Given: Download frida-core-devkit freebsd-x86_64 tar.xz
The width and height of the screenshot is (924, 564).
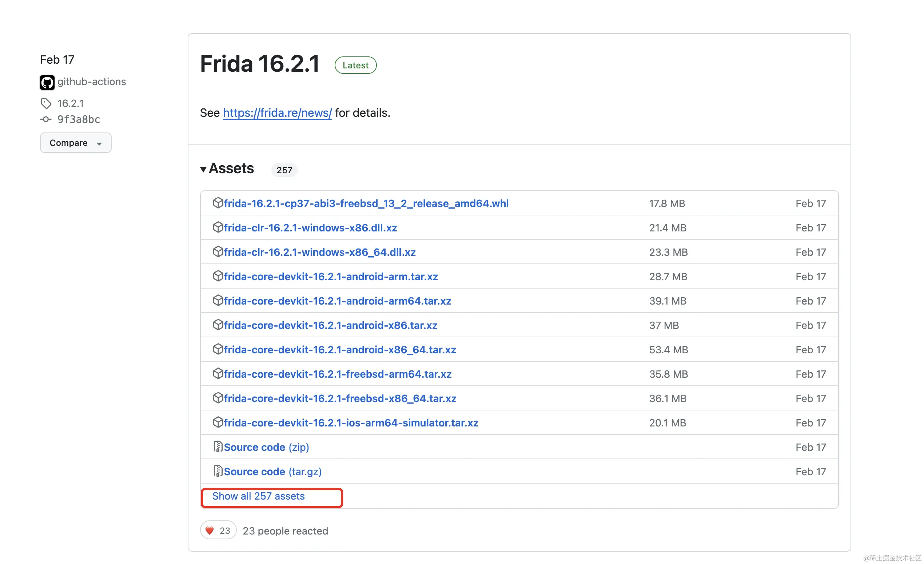Looking at the screenshot, I should coord(340,398).
